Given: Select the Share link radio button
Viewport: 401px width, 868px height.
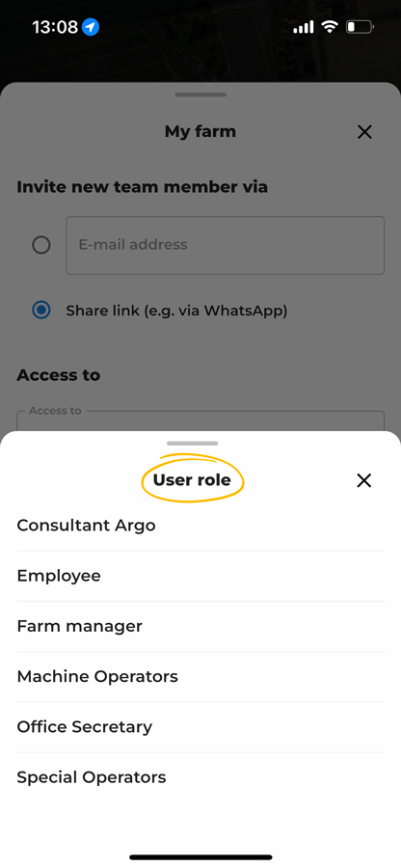Looking at the screenshot, I should tap(40, 311).
